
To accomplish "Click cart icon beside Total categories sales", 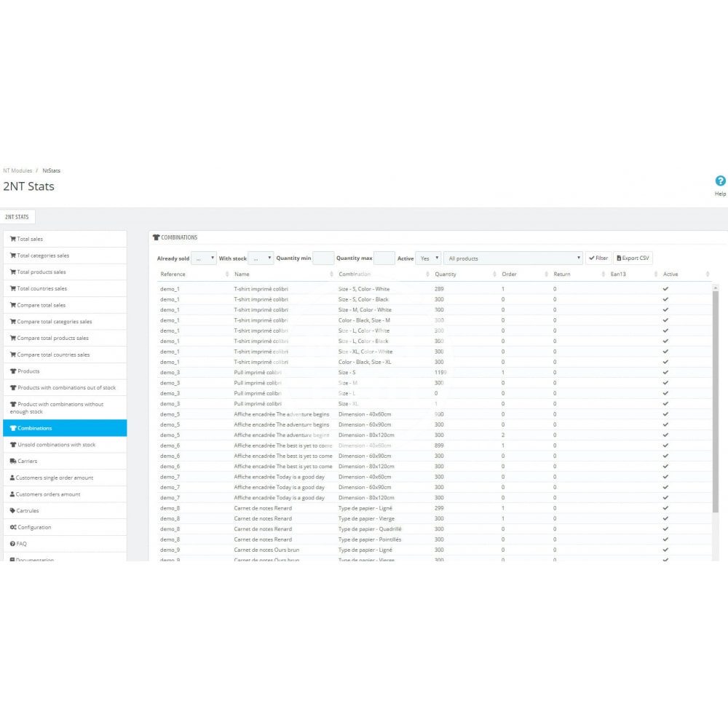I will click(x=13, y=256).
